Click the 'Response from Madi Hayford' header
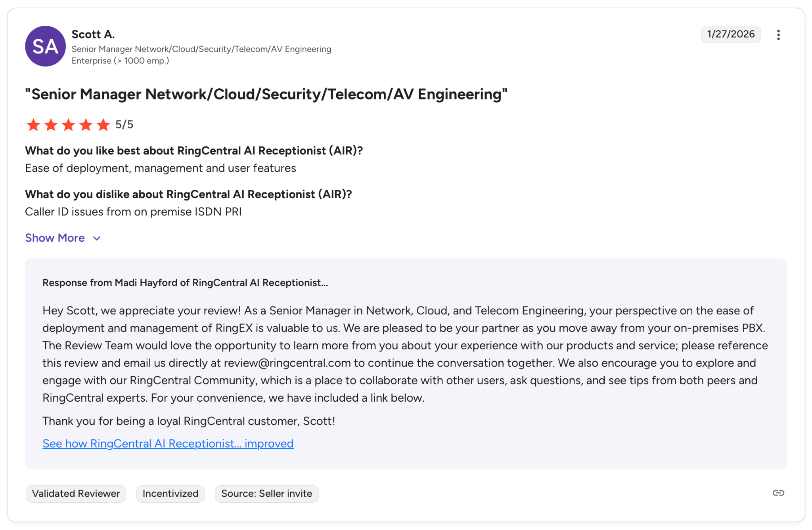This screenshot has width=812, height=530. pyautogui.click(x=185, y=283)
